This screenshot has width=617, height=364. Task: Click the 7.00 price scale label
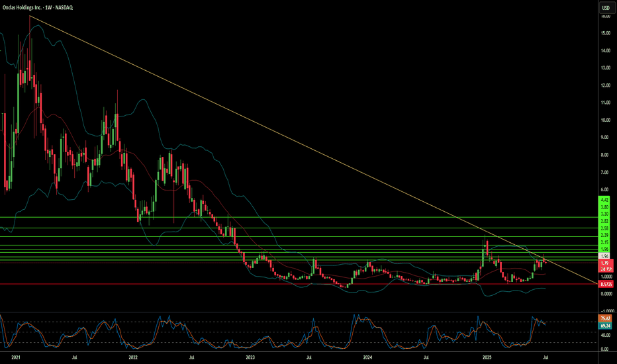click(606, 172)
